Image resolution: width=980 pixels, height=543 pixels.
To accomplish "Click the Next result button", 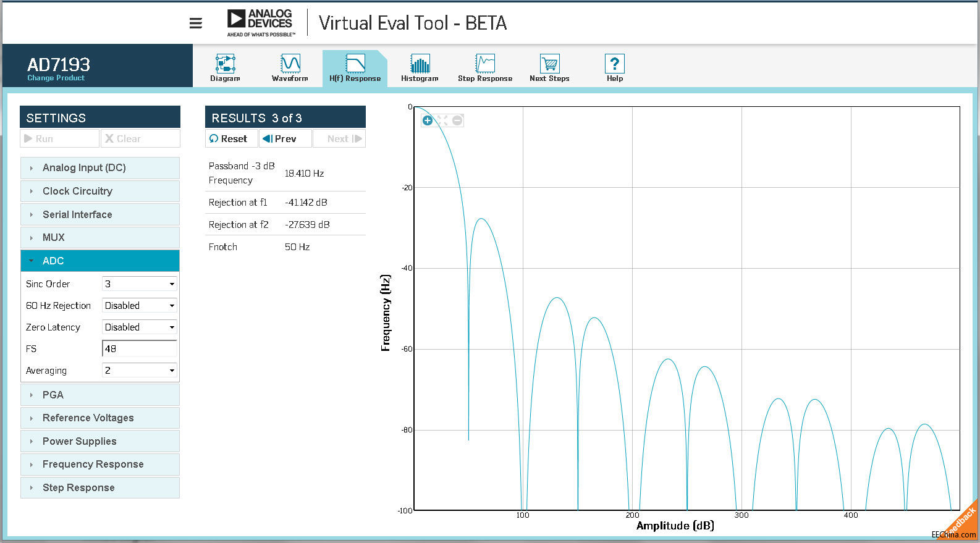I will pos(339,138).
